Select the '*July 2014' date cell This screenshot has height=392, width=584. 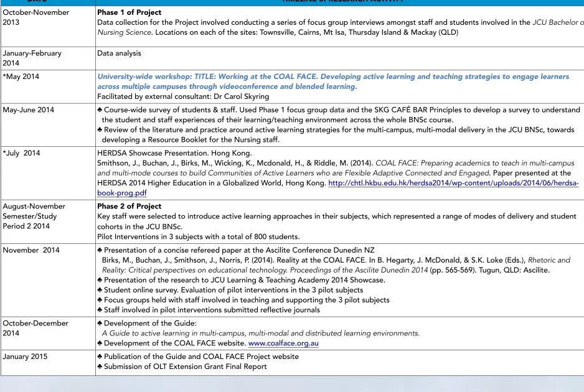pyautogui.click(x=48, y=173)
